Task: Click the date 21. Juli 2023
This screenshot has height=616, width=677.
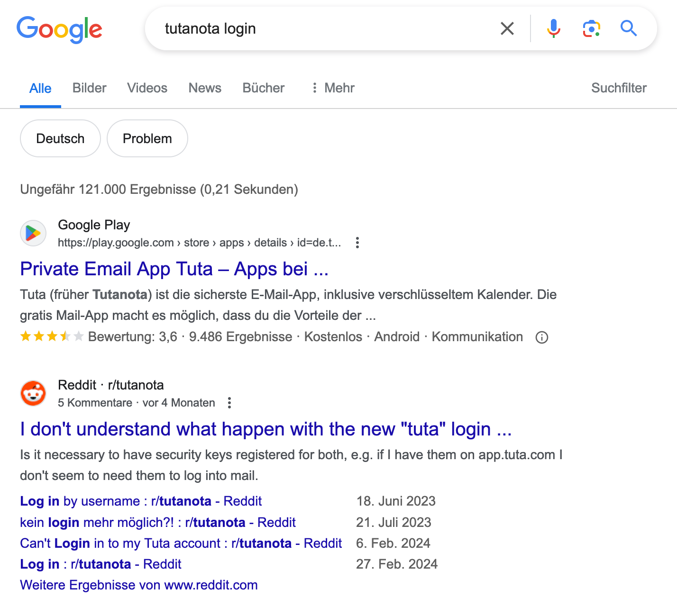Action: click(x=393, y=522)
